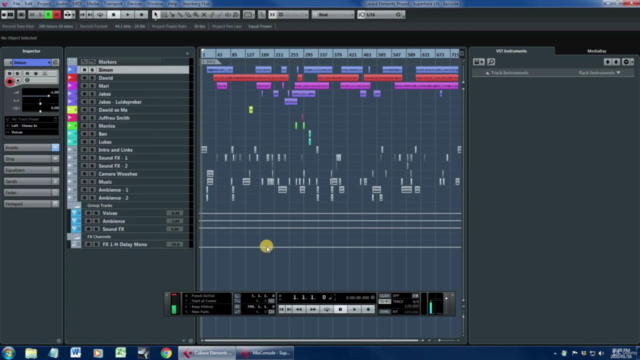
Task: Expand the Notepad section in Inspector
Action: click(31, 204)
